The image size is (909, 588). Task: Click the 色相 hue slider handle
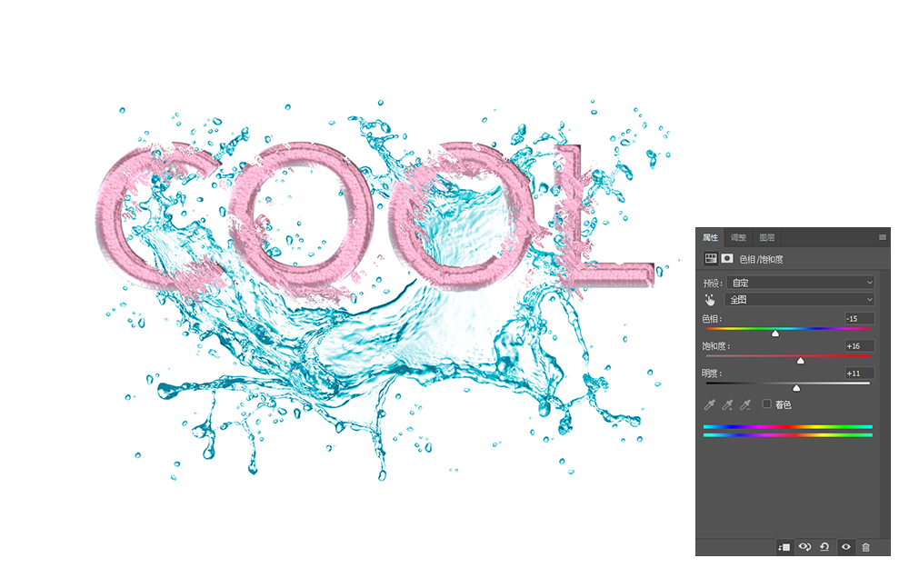(x=775, y=334)
